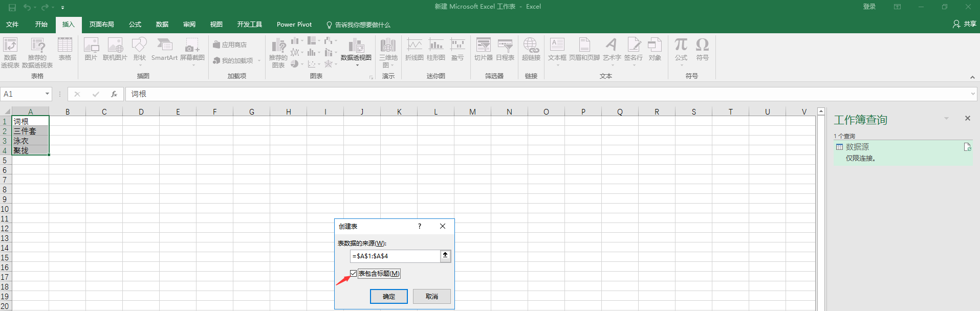Open 3D Map (三维地图)
980x311 pixels.
(x=388, y=53)
